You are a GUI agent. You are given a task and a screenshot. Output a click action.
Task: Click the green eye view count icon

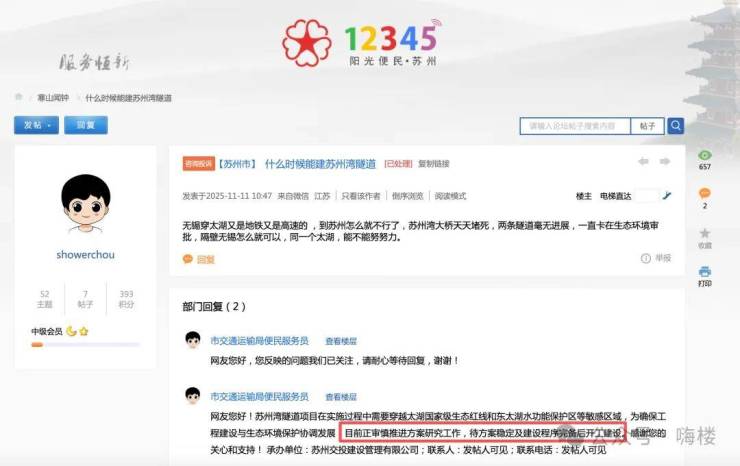point(705,155)
